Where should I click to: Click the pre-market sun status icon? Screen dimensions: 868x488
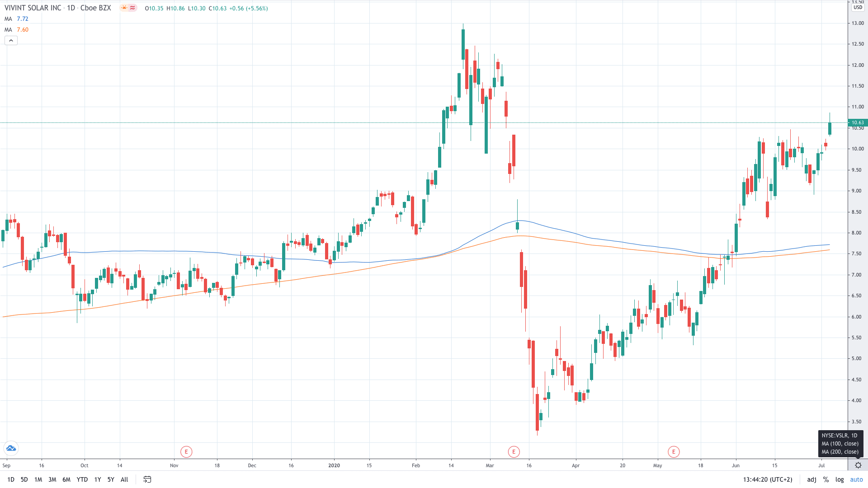click(124, 8)
